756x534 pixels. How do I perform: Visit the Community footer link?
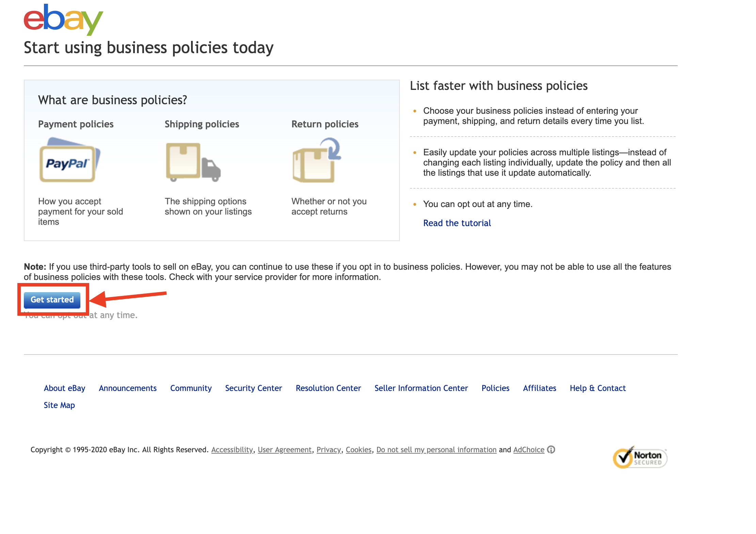pyautogui.click(x=191, y=388)
